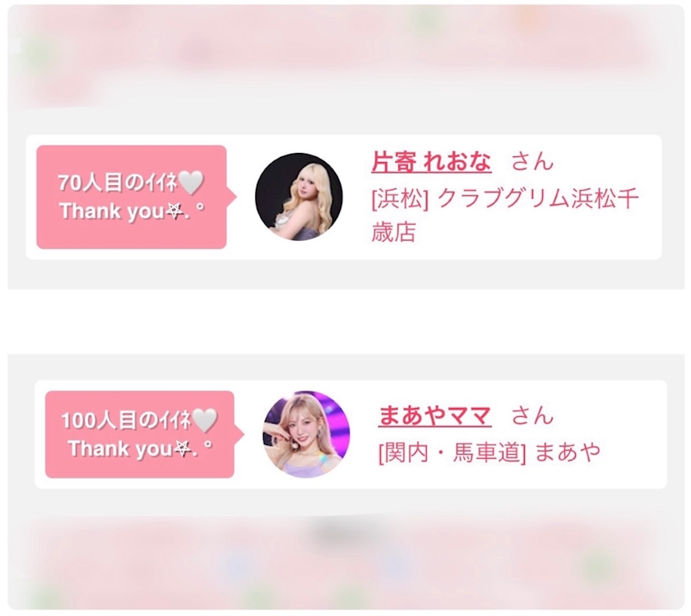Click さん next to まあやママ
This screenshot has width=691, height=616.
[x=532, y=415]
